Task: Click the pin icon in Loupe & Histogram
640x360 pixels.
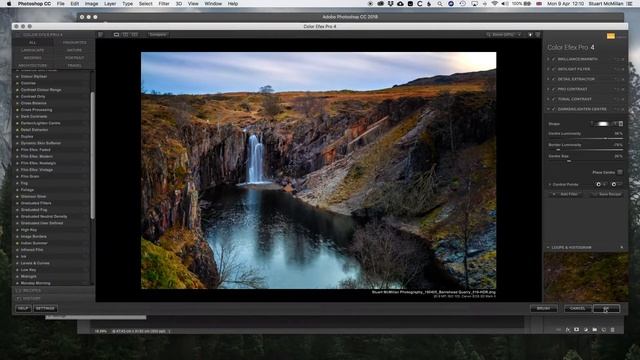Action: pyautogui.click(x=622, y=247)
